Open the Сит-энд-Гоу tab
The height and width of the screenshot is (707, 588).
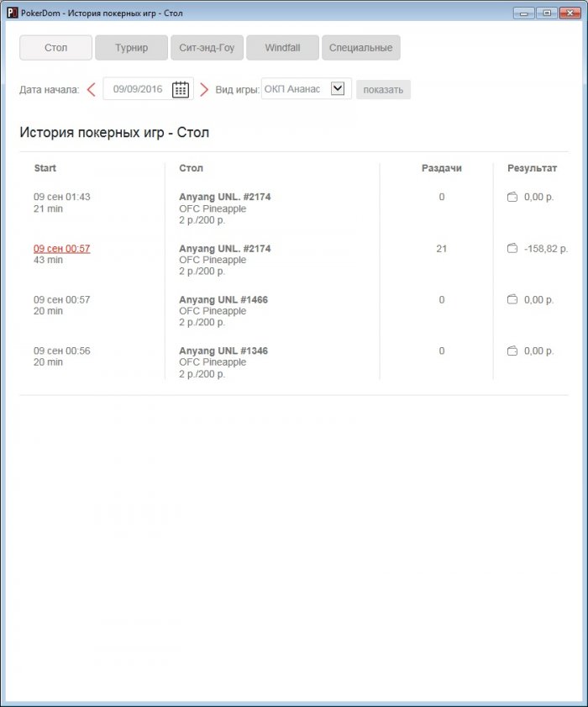click(x=207, y=48)
